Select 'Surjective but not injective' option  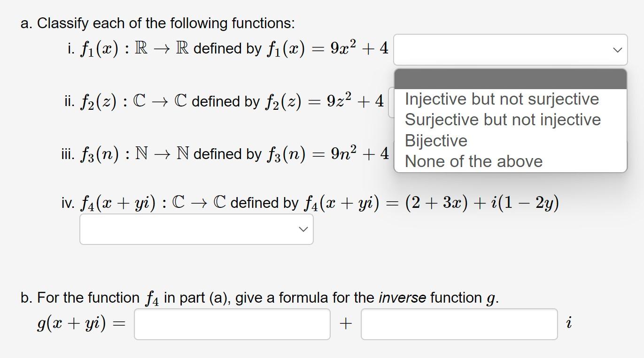[x=503, y=120]
